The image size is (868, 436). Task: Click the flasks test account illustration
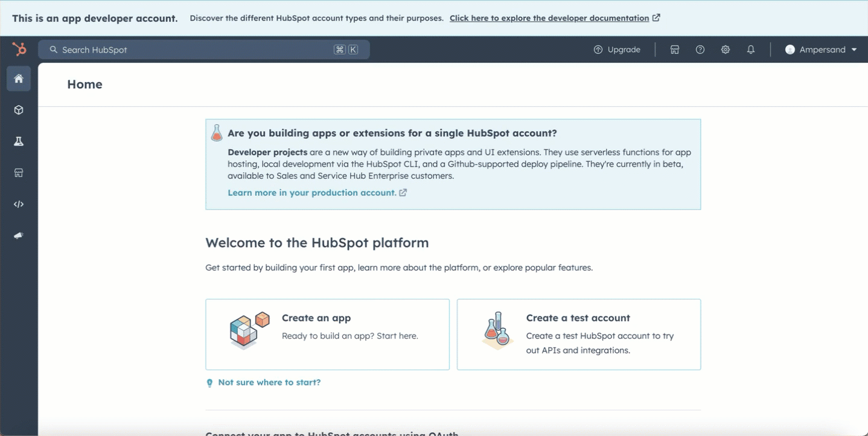point(497,330)
